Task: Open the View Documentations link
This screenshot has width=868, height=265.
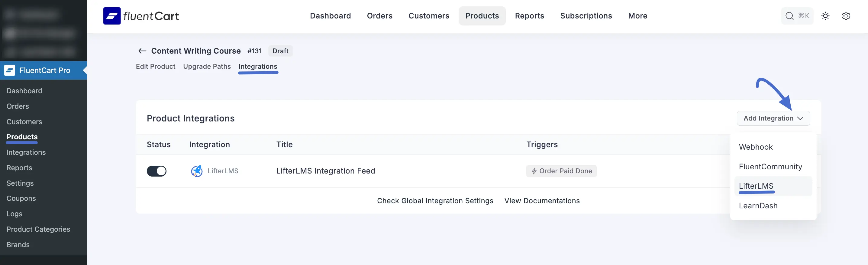Action: [x=541, y=200]
